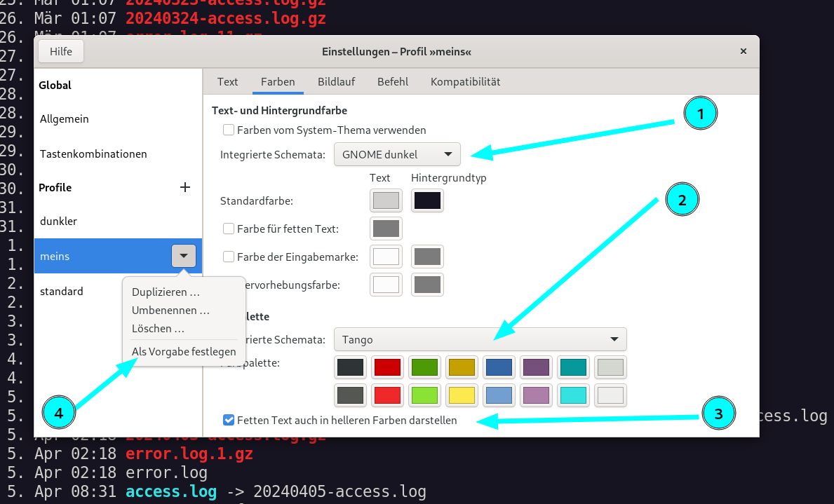Open the Tastenkombinationen settings page

tap(118, 154)
